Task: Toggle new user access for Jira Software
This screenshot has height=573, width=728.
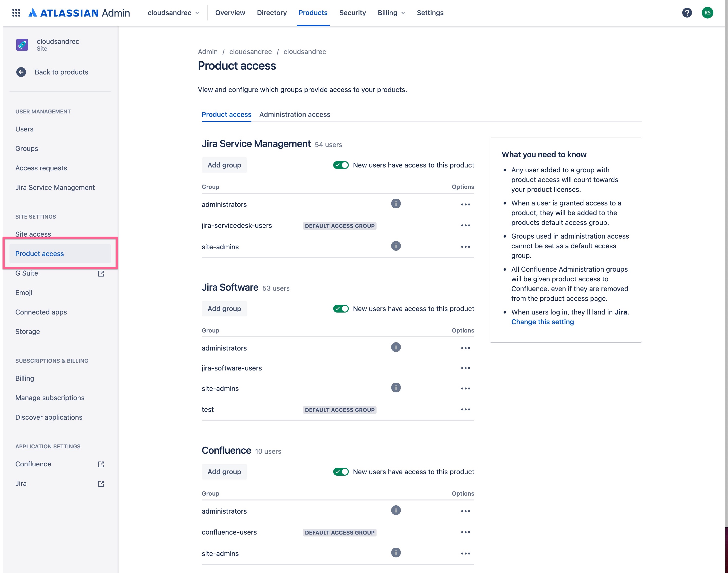Action: (341, 309)
